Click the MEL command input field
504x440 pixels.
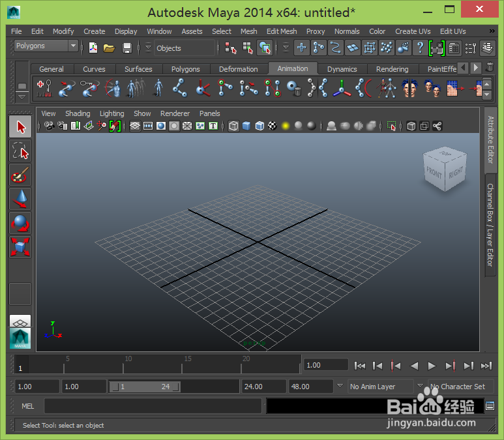(153, 406)
